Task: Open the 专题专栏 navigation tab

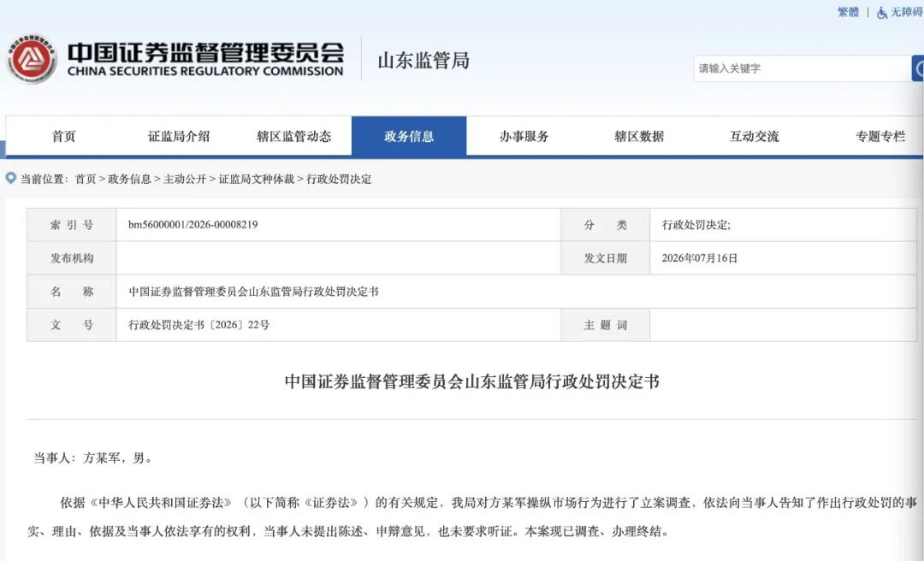Action: [x=880, y=136]
